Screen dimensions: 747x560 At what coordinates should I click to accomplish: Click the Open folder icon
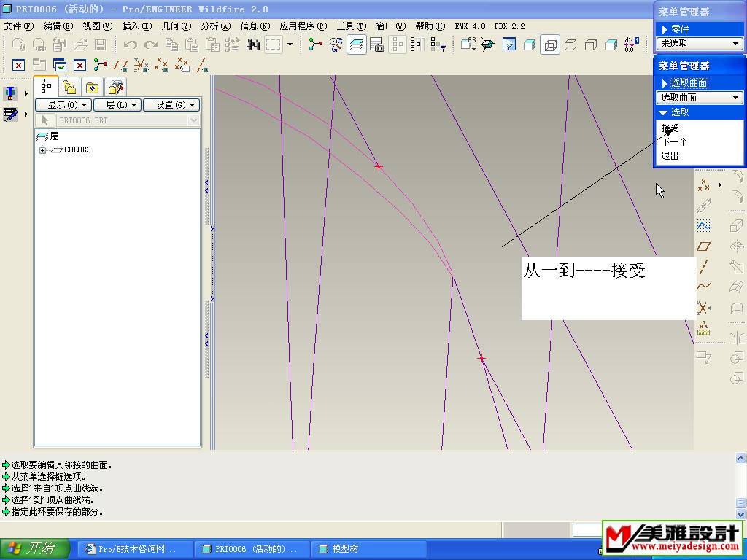[x=80, y=44]
